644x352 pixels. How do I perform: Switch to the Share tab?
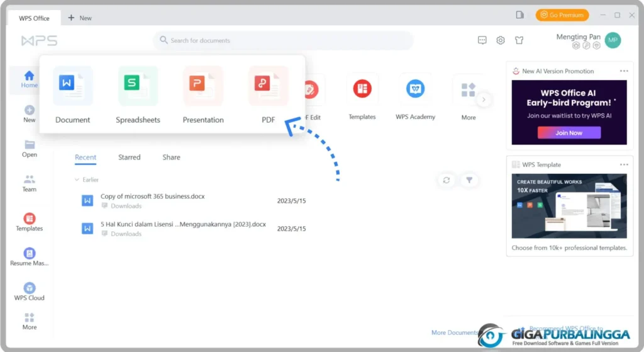coord(171,157)
